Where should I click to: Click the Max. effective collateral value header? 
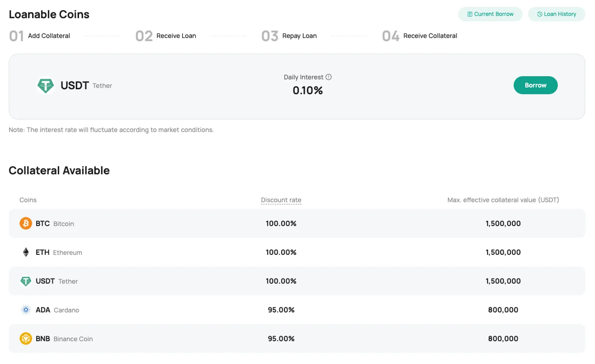click(503, 200)
